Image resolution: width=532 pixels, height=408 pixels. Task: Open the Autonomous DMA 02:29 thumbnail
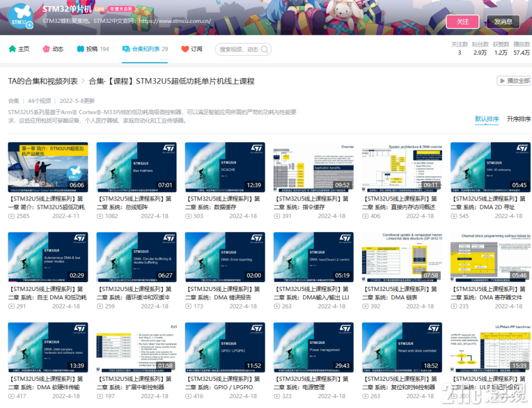(x=48, y=257)
